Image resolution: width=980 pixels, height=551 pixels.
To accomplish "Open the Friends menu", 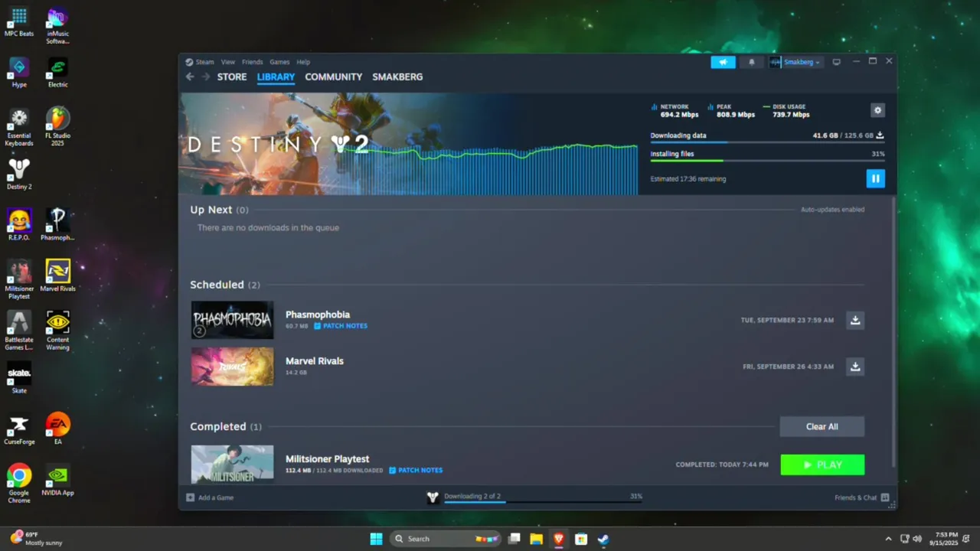I will click(x=252, y=62).
